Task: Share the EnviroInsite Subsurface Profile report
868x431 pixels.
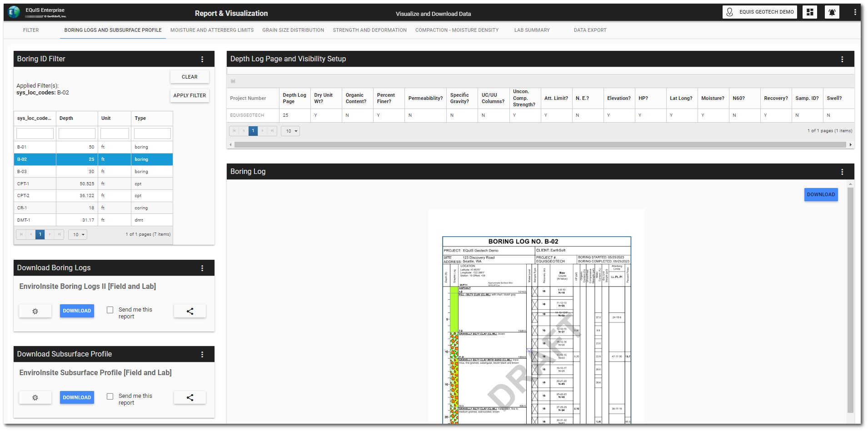Action: click(190, 397)
